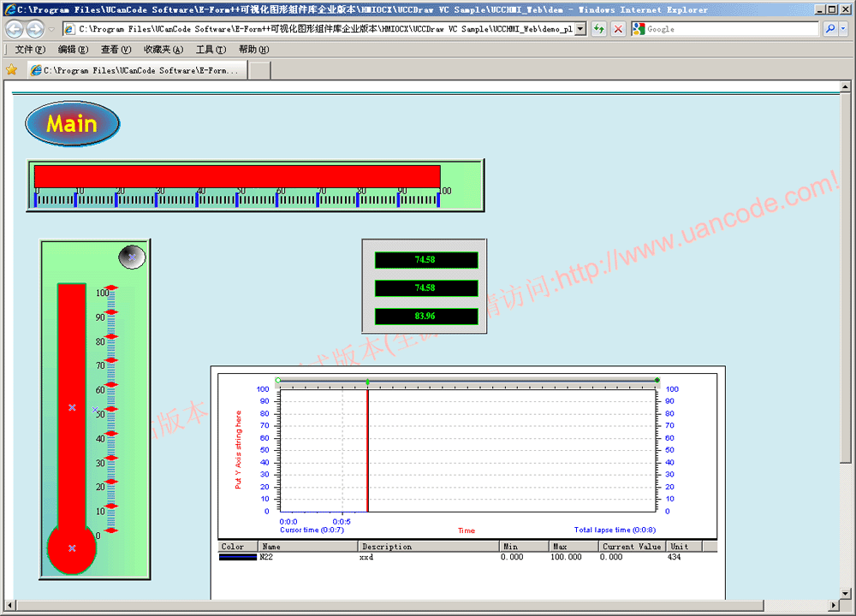Open the 收藏夹(A) menu
The height and width of the screenshot is (616, 856).
point(163,50)
